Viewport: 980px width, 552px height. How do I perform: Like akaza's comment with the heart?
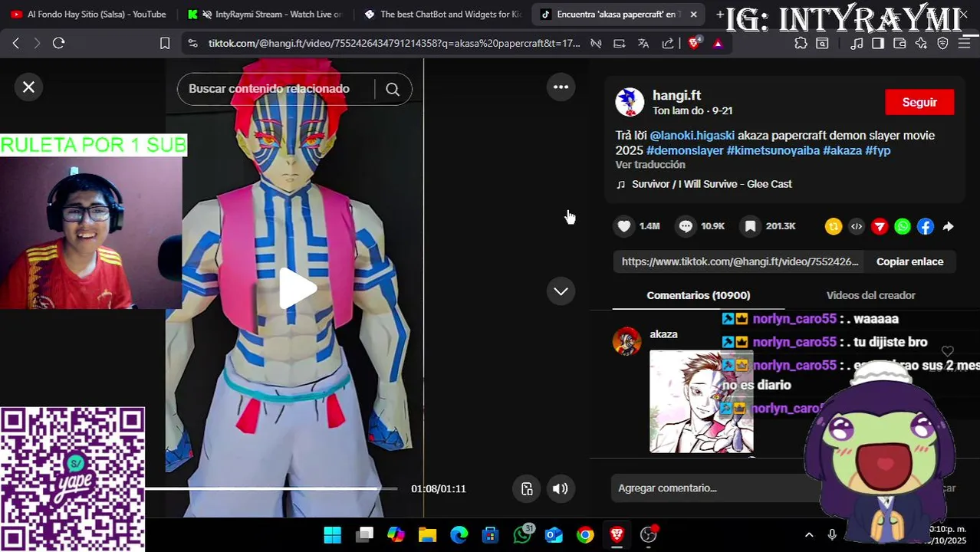[947, 351]
